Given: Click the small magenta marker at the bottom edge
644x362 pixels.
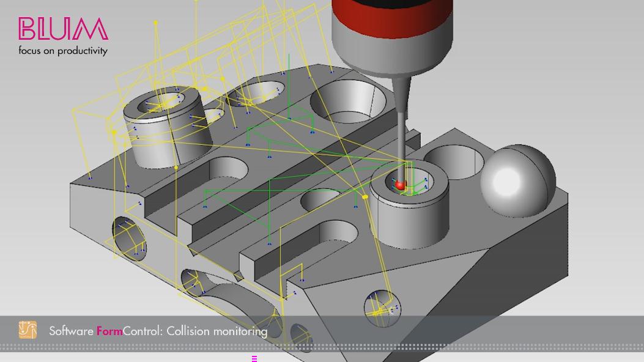Looking at the screenshot, I should click(254, 359).
